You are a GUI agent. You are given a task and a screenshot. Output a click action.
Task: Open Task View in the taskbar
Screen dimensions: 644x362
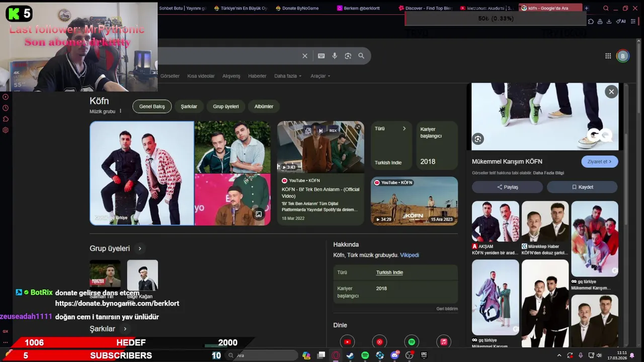(x=321, y=355)
